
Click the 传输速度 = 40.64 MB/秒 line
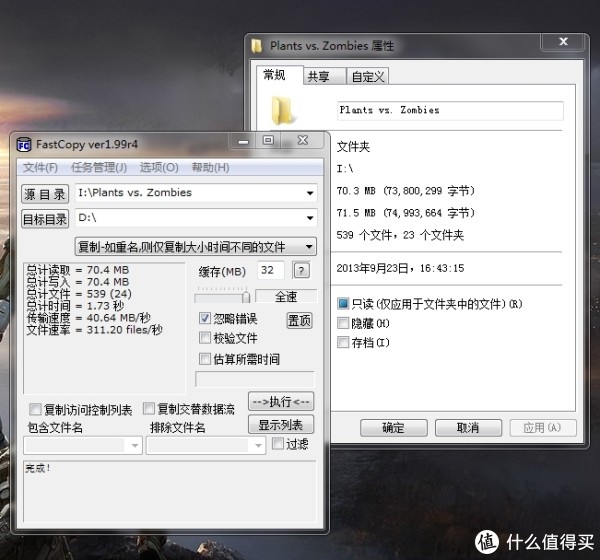(x=88, y=318)
